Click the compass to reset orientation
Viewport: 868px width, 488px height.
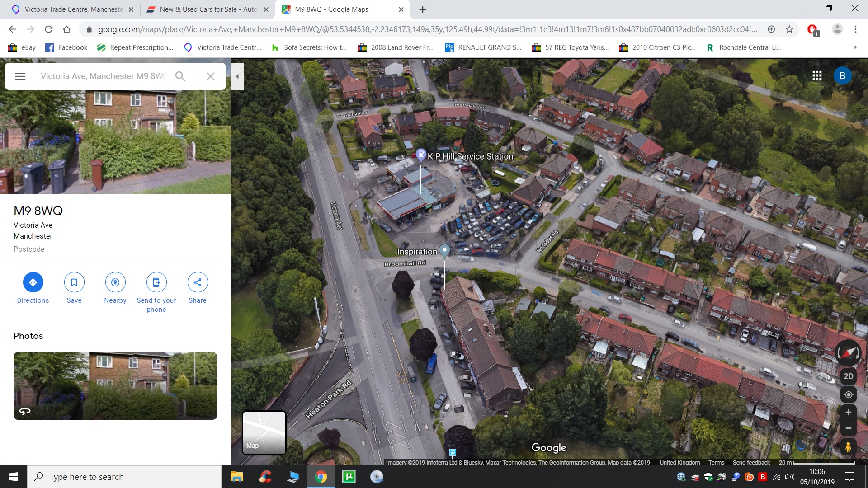848,353
